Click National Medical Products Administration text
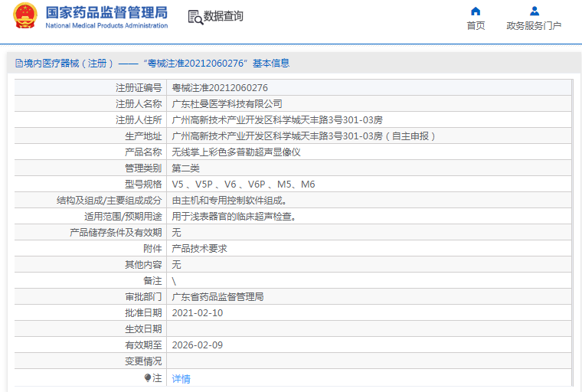Image resolution: width=582 pixels, height=392 pixels. (x=106, y=25)
